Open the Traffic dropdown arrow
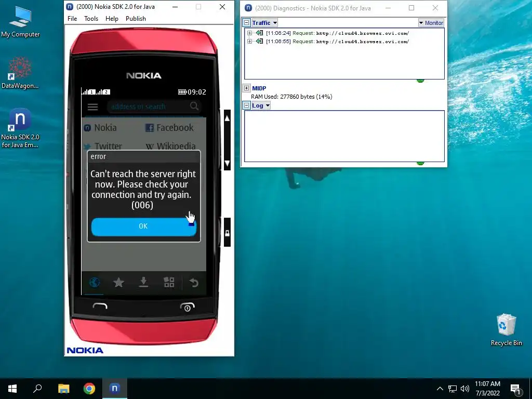Screen dimensions: 532x399 pos(275,23)
